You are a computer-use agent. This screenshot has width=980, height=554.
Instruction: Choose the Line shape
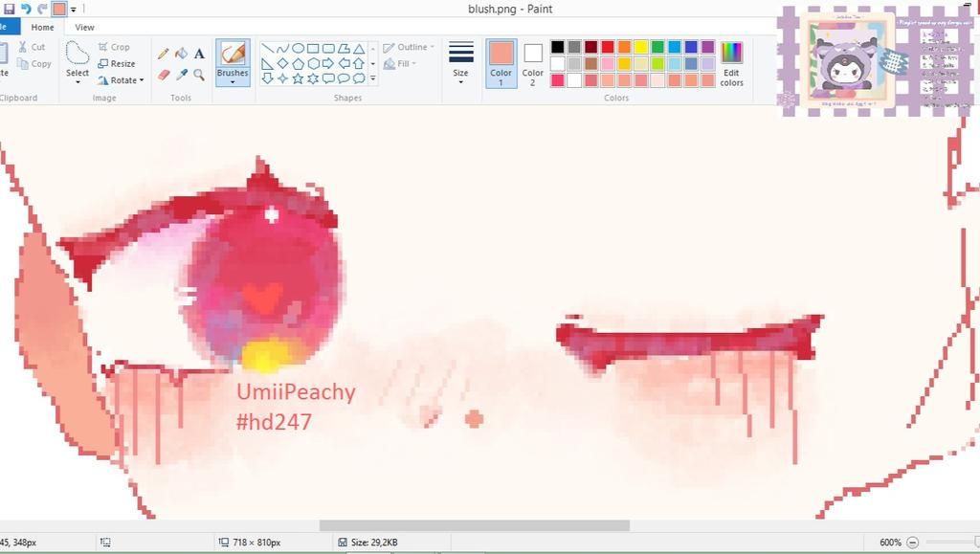(x=268, y=48)
